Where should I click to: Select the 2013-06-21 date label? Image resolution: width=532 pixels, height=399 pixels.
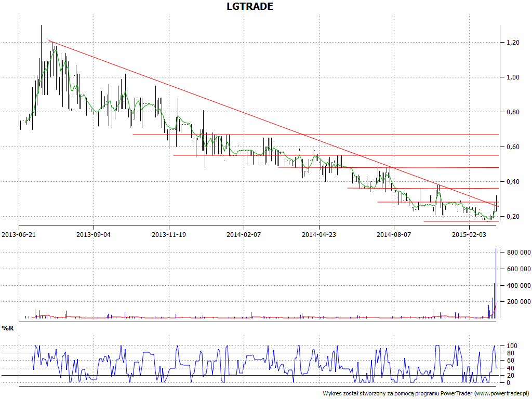coord(19,234)
